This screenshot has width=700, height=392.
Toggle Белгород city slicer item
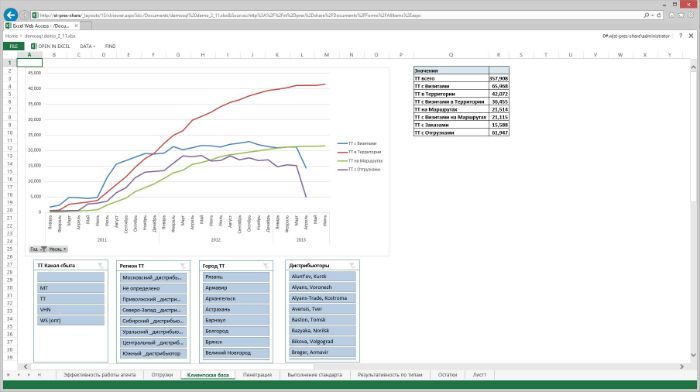[236, 331]
